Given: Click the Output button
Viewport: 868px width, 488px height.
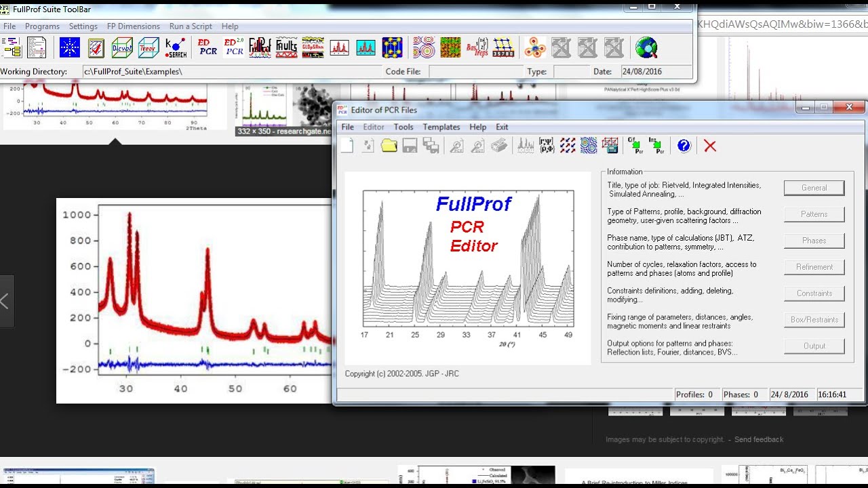Looking at the screenshot, I should pos(814,346).
